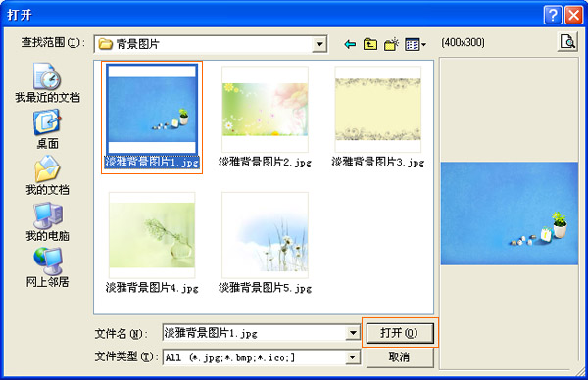Select thumbnail of 淡雅背景图片1.jpg
This screenshot has width=588, height=380.
(x=152, y=109)
